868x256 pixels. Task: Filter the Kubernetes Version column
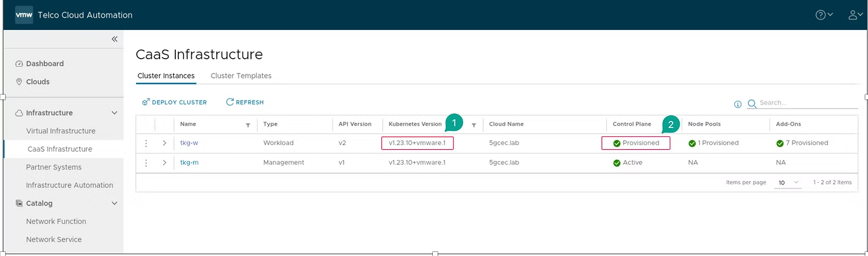pyautogui.click(x=473, y=124)
